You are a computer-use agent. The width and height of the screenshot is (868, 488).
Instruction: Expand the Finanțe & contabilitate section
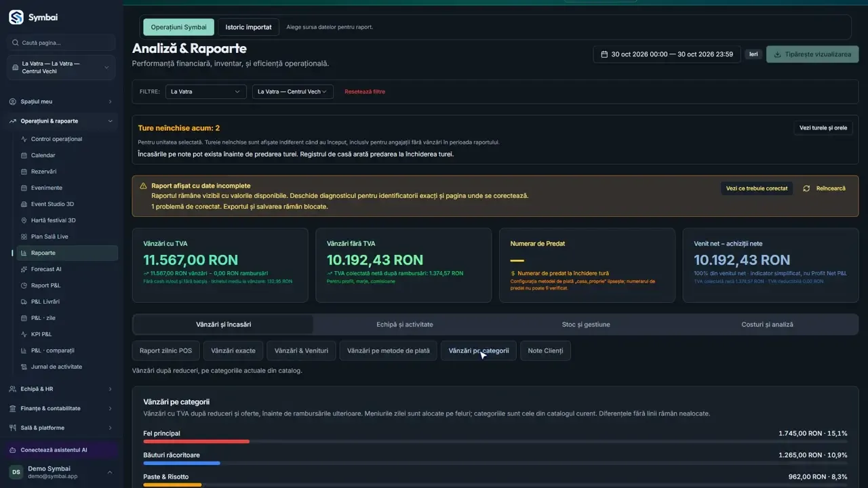61,408
